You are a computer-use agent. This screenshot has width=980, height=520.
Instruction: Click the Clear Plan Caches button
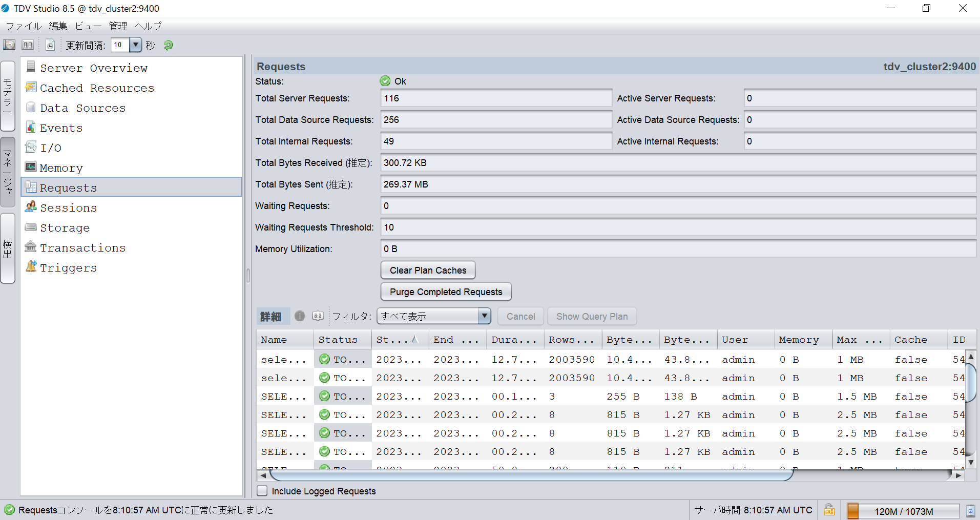428,271
